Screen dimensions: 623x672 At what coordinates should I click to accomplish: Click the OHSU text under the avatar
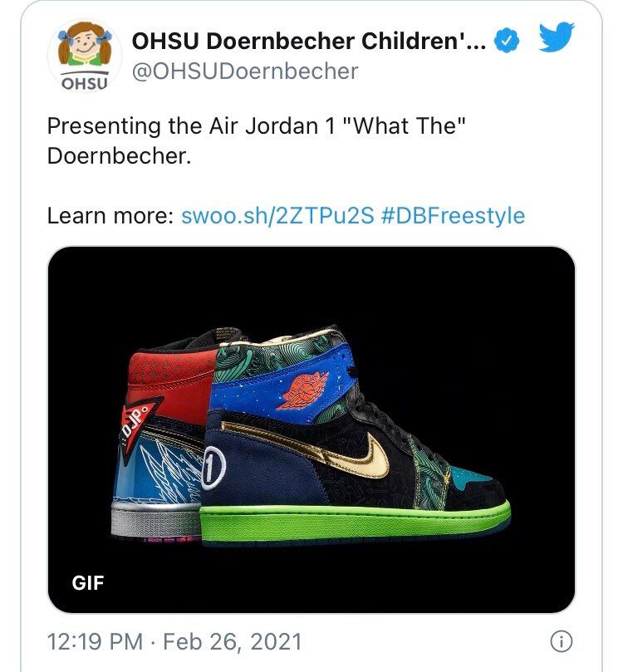pyautogui.click(x=85, y=83)
